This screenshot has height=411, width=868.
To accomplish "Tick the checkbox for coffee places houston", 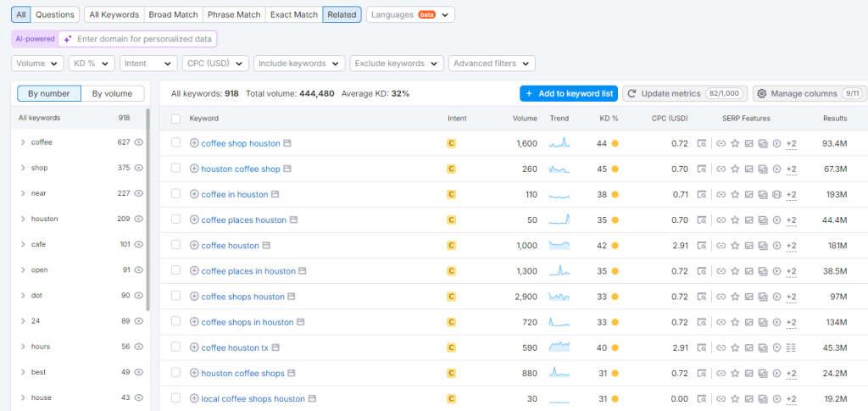I will coord(175,220).
